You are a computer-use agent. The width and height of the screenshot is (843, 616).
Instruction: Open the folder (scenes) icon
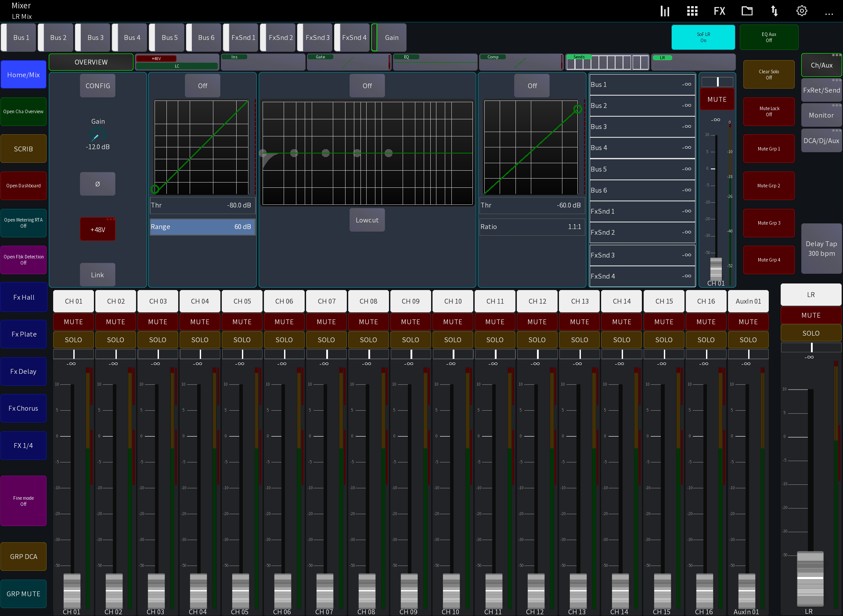pyautogui.click(x=747, y=11)
